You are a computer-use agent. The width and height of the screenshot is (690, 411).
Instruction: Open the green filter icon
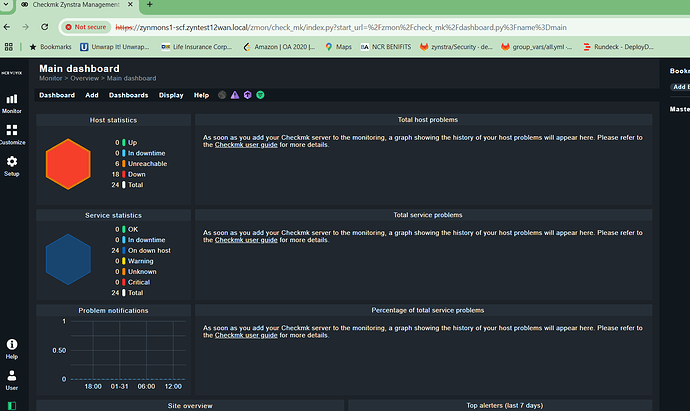coord(261,95)
